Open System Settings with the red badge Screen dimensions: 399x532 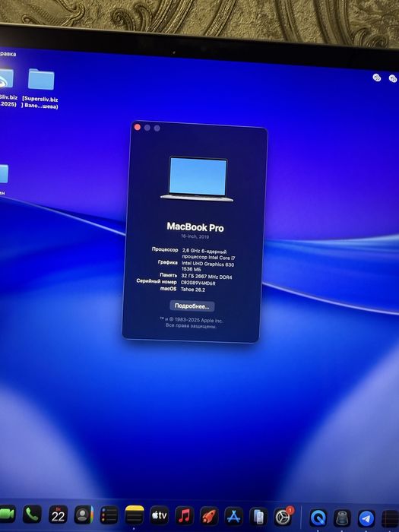click(283, 518)
